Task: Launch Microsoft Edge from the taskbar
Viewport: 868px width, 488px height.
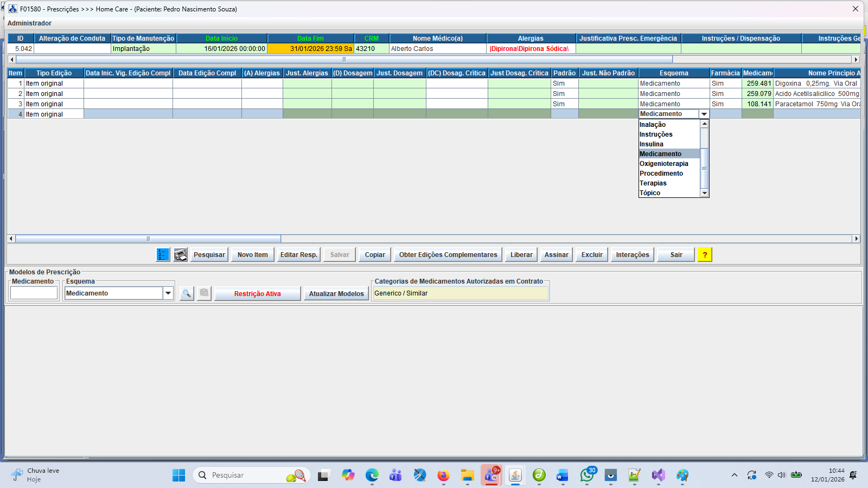Action: pyautogui.click(x=372, y=476)
